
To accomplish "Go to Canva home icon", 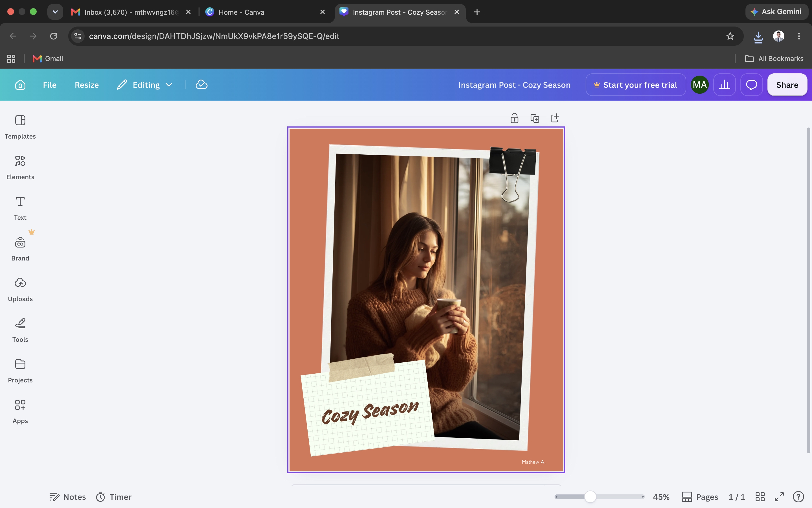I will (20, 85).
